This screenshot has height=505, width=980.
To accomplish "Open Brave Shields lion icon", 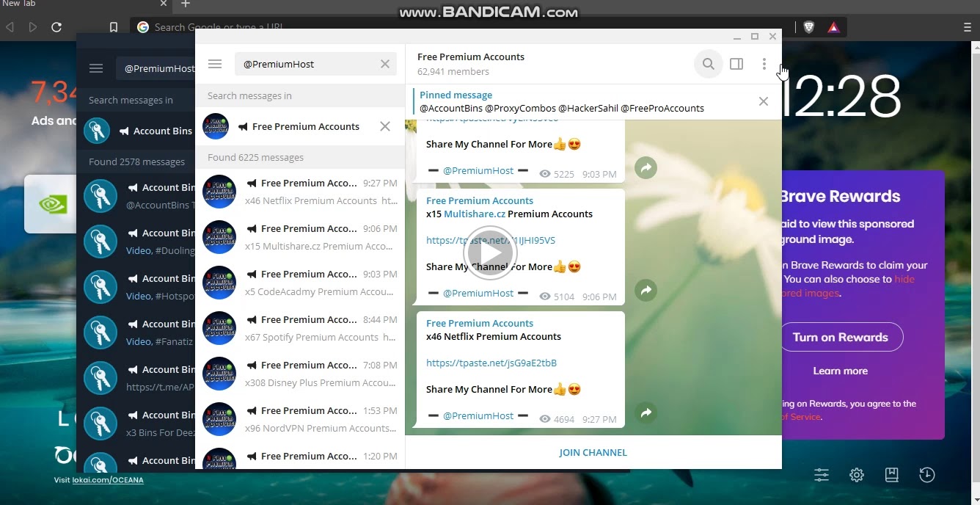I will point(808,27).
